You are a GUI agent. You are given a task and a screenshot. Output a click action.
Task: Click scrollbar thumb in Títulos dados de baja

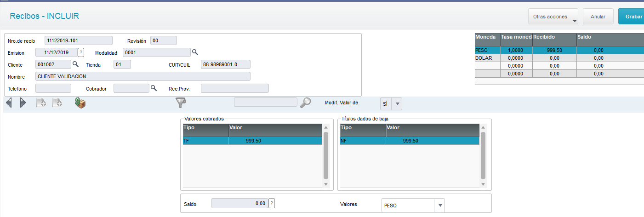point(483,155)
